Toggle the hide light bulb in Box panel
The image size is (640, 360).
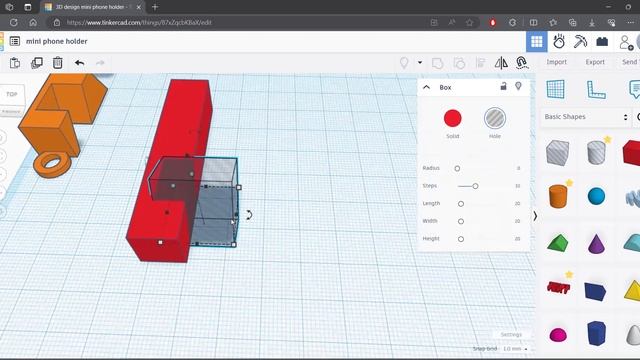518,86
